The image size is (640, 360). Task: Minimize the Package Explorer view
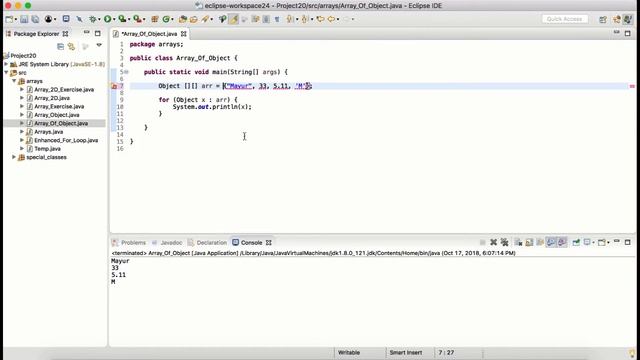click(x=87, y=33)
